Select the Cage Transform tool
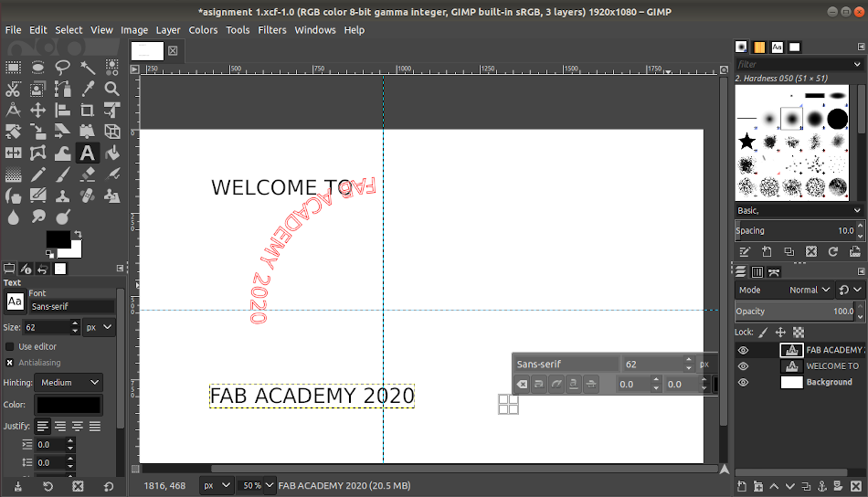This screenshot has width=868, height=497. [x=37, y=153]
